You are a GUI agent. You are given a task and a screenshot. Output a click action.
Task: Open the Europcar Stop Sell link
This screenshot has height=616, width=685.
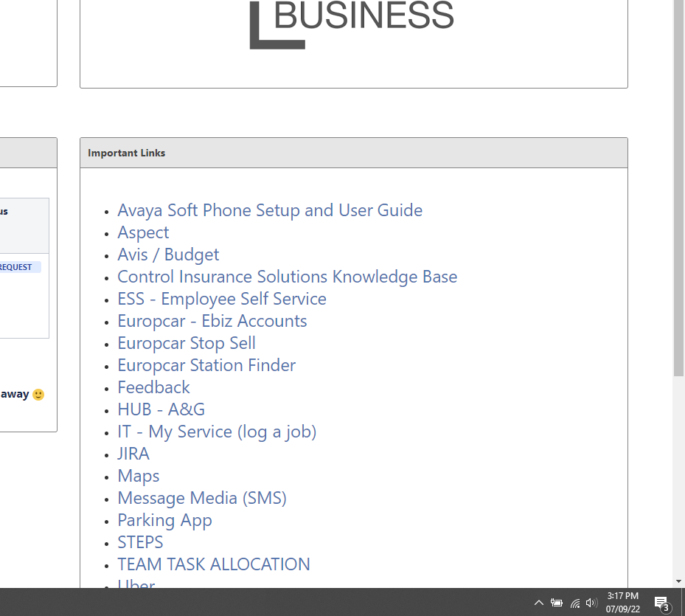point(187,343)
